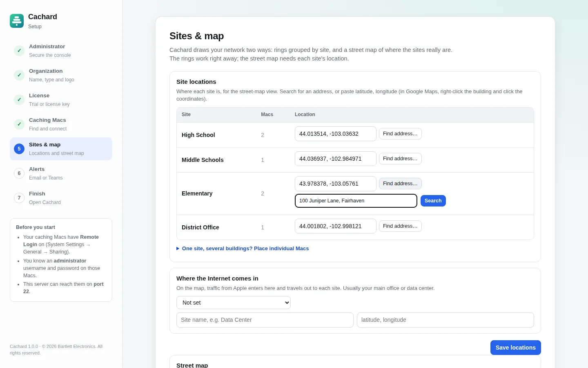Click the 'High School' site name

[198, 135]
